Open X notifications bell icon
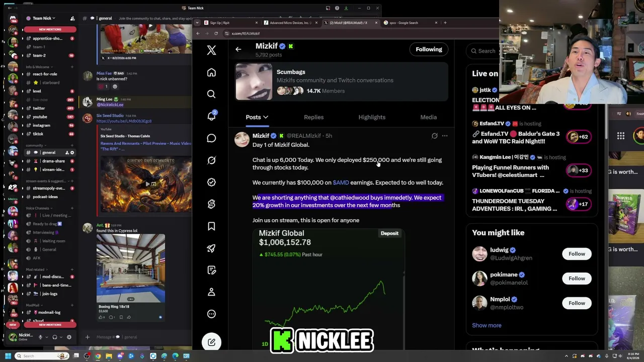The height and width of the screenshot is (362, 644). pyautogui.click(x=211, y=116)
